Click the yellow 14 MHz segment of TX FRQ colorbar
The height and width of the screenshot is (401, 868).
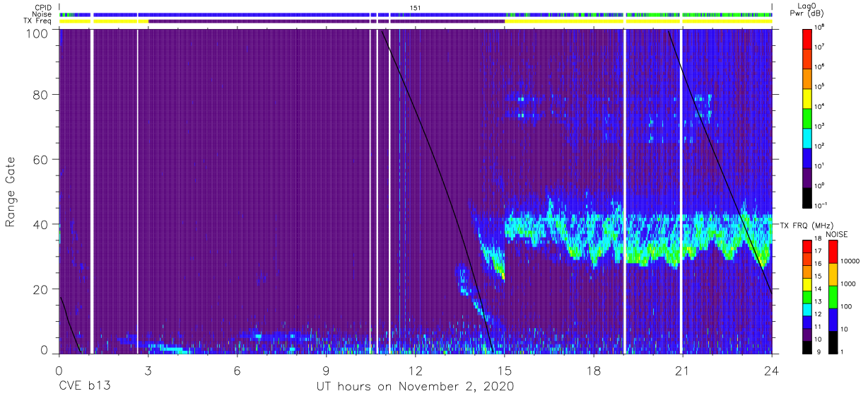[x=807, y=284]
